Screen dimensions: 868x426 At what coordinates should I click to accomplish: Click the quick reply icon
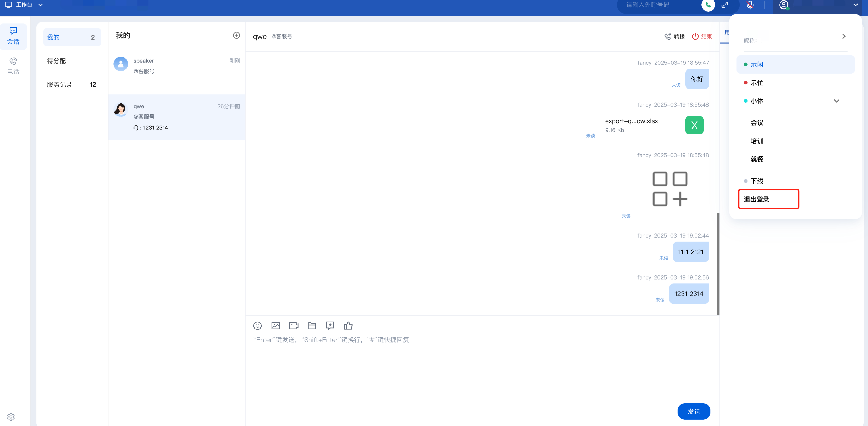[x=330, y=325]
